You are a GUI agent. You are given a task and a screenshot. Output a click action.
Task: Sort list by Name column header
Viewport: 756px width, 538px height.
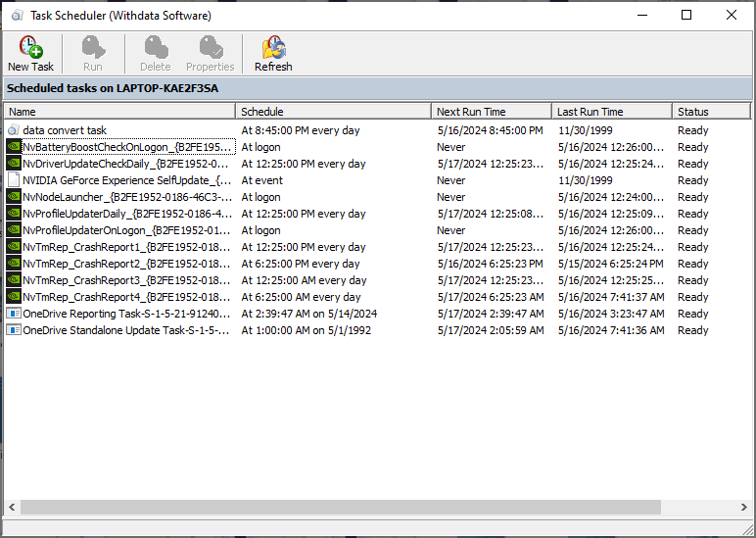[x=118, y=112]
